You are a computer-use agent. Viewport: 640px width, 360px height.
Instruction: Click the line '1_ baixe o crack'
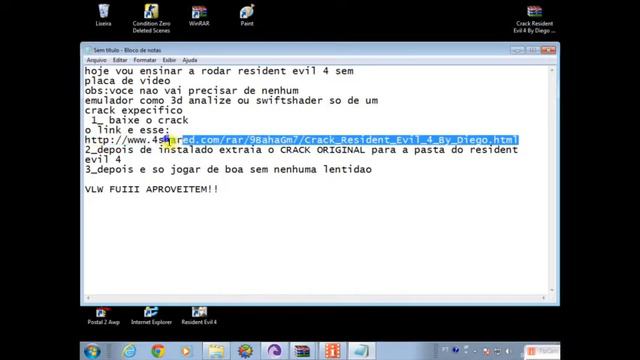coord(140,120)
